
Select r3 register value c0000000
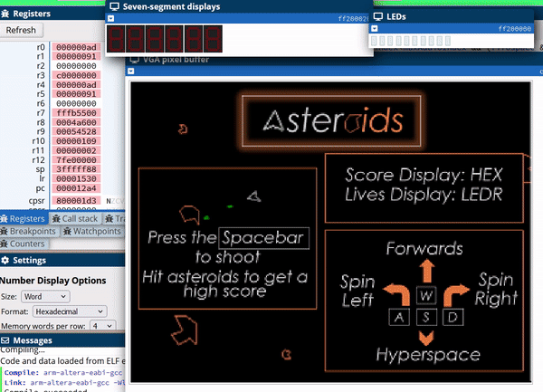click(76, 75)
